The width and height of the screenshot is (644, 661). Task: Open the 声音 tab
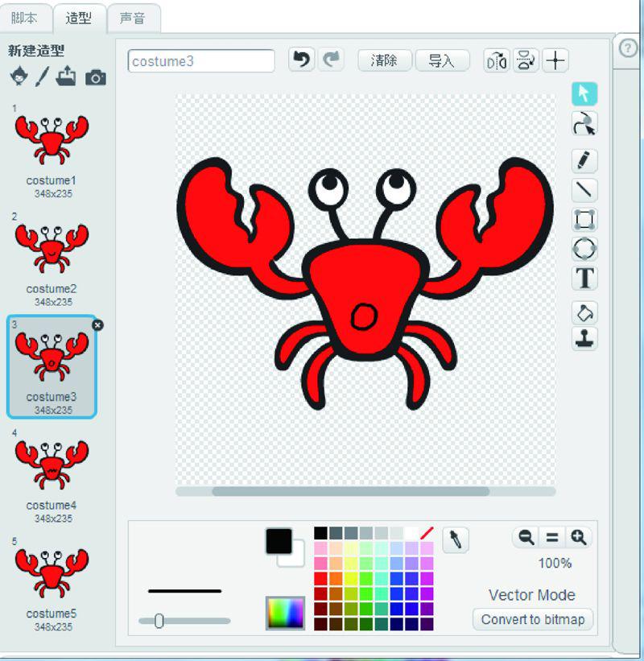[133, 18]
